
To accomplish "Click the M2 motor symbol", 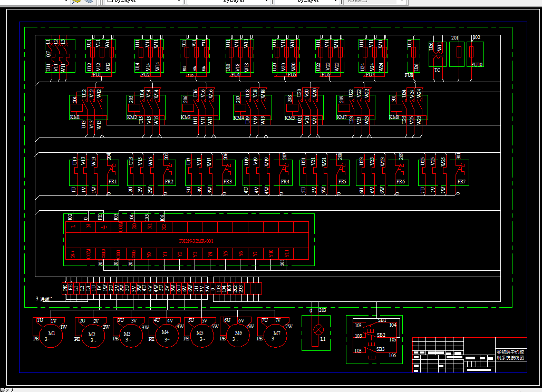I will click(x=93, y=336).
